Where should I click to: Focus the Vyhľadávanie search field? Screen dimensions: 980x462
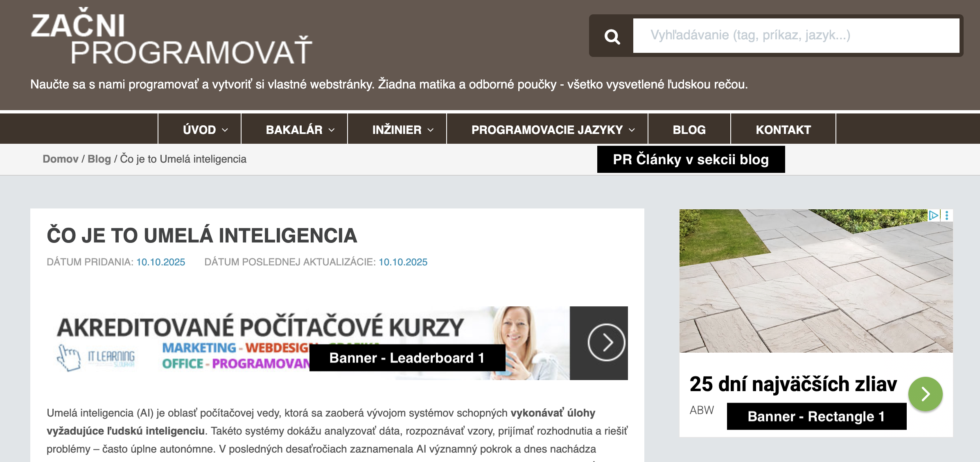point(796,35)
